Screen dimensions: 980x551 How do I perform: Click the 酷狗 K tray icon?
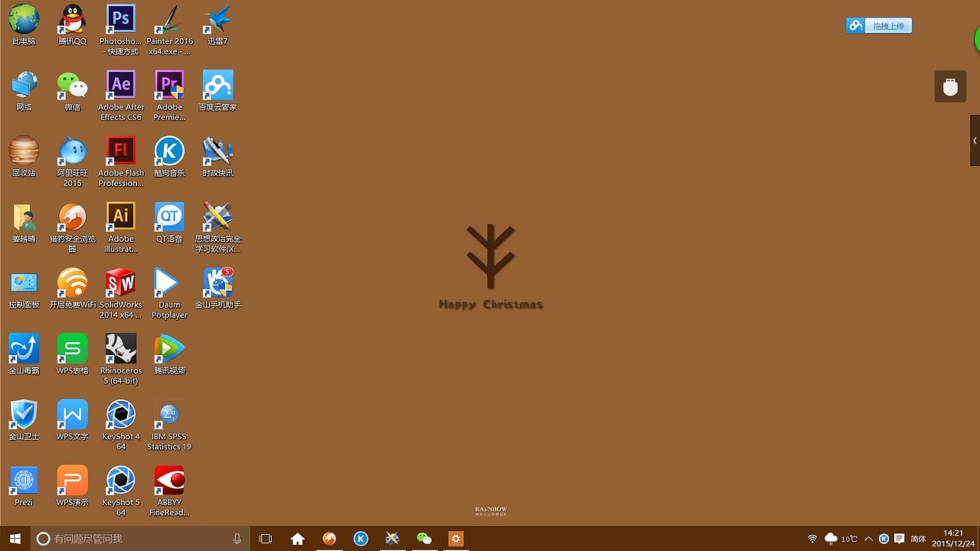pos(884,539)
